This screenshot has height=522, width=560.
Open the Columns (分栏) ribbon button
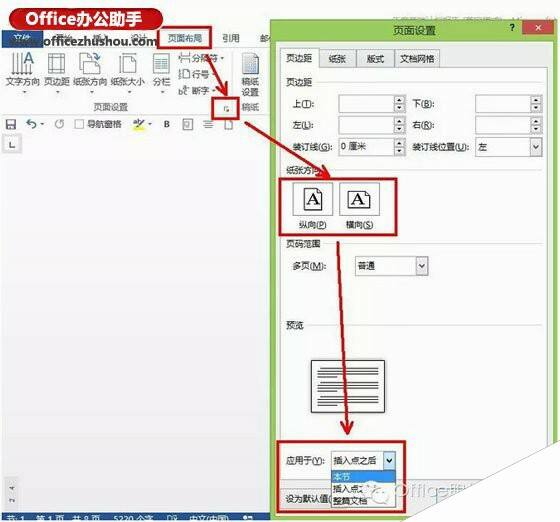161,72
